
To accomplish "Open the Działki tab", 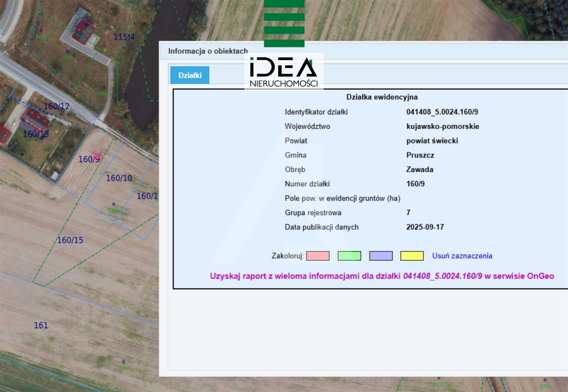I will click(189, 75).
